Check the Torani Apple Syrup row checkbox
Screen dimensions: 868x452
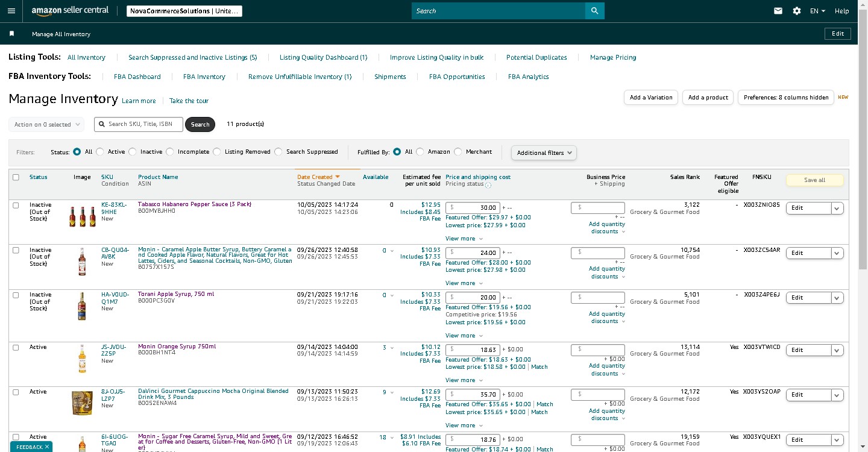pyautogui.click(x=16, y=295)
